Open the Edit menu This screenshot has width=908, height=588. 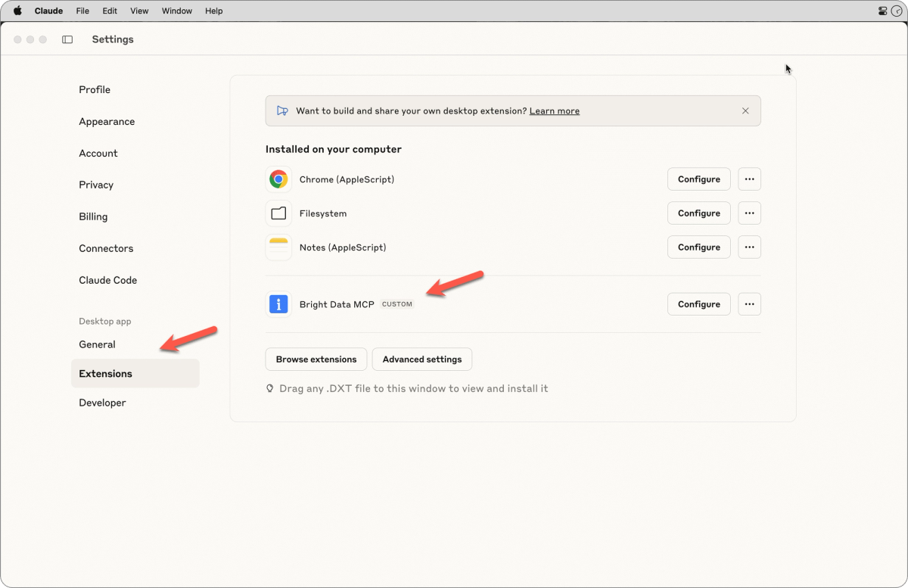pos(110,11)
